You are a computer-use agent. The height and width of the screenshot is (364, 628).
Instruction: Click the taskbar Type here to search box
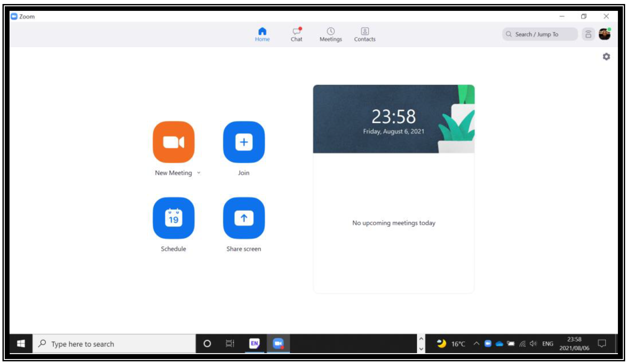pyautogui.click(x=114, y=344)
